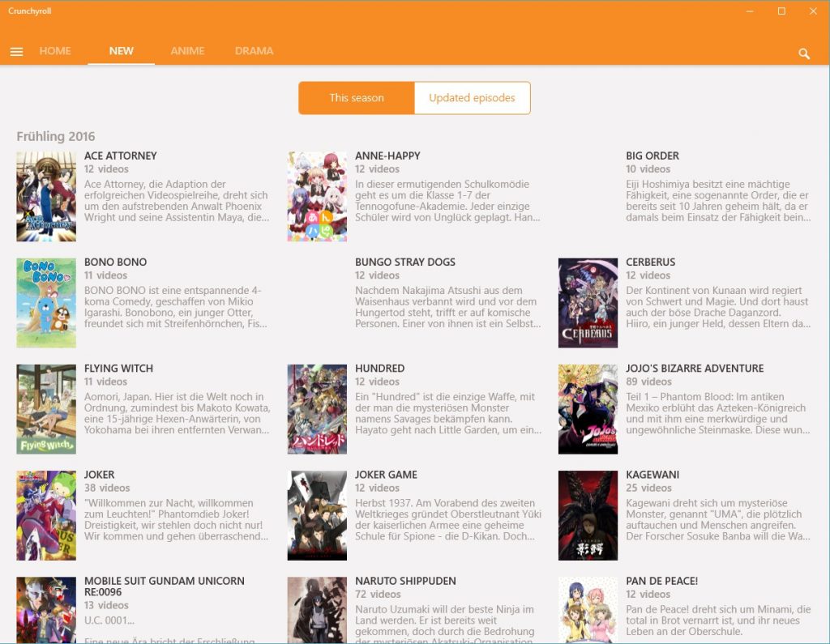Click the search magnifier icon
The image size is (830, 644).
pos(804,53)
